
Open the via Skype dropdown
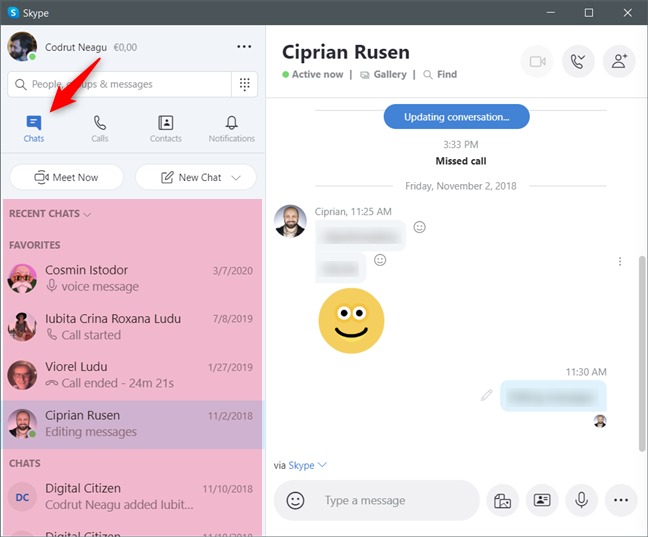pos(308,465)
